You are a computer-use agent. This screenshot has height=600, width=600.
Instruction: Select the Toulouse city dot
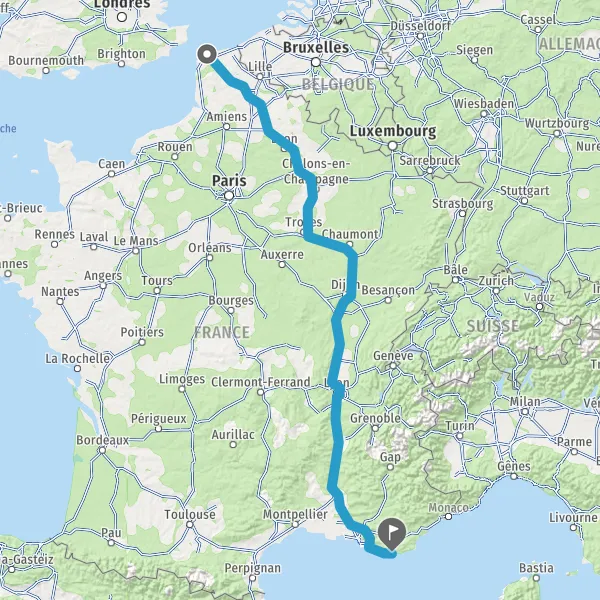click(x=190, y=524)
